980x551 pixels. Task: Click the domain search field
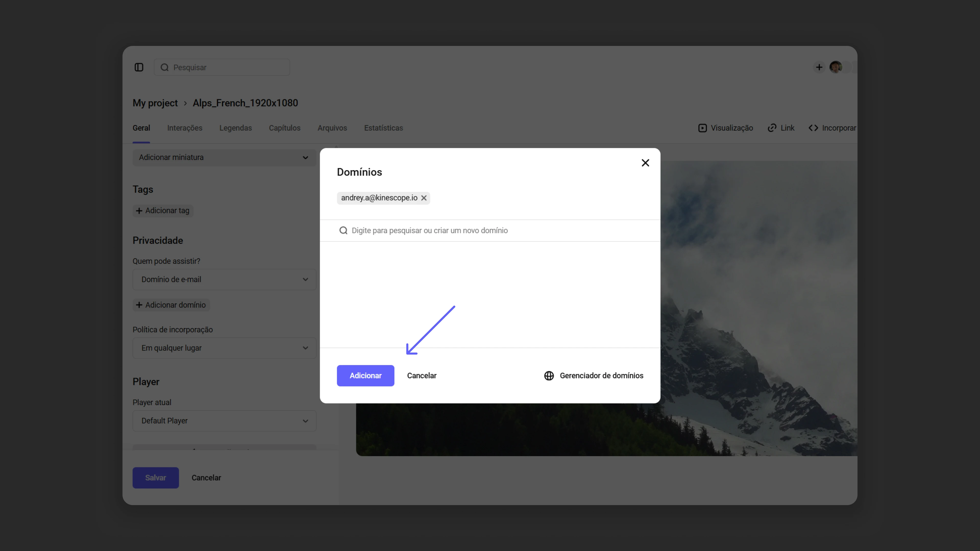[x=490, y=230]
